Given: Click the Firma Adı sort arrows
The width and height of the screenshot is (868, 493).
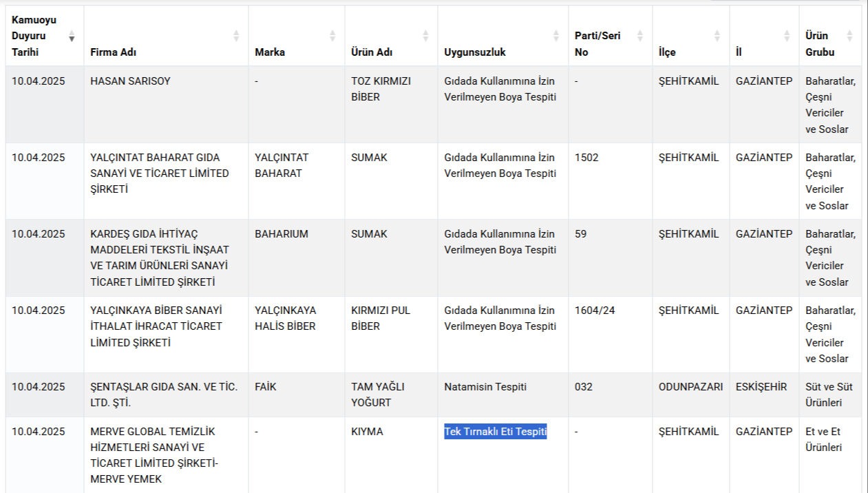Looking at the screenshot, I should pyautogui.click(x=236, y=36).
